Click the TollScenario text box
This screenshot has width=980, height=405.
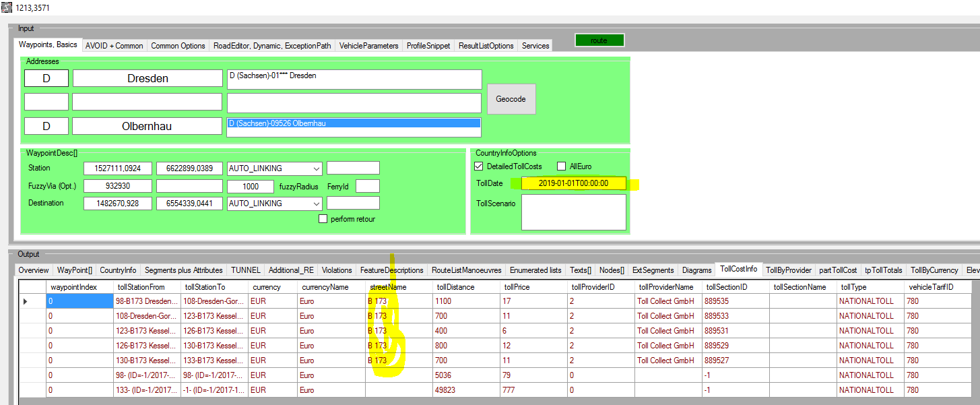click(573, 212)
